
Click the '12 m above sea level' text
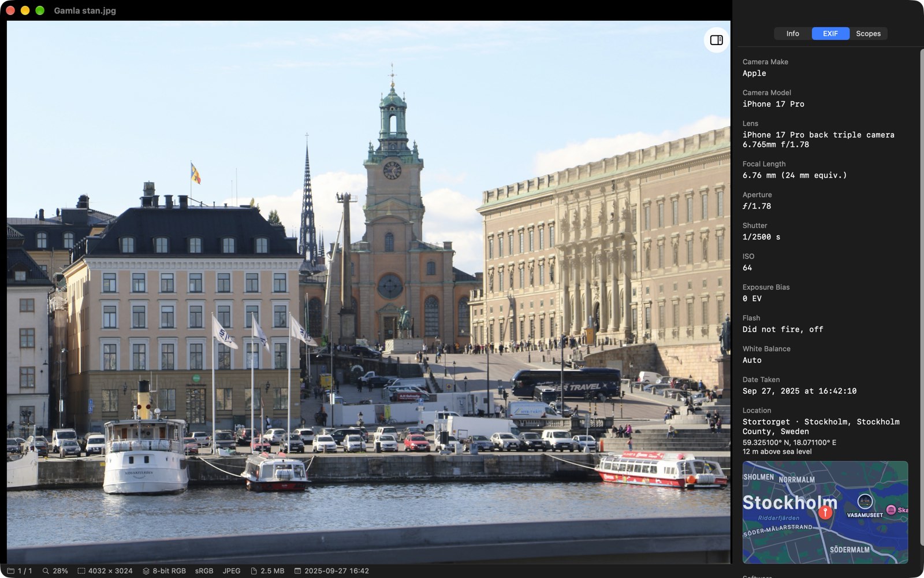[777, 451]
